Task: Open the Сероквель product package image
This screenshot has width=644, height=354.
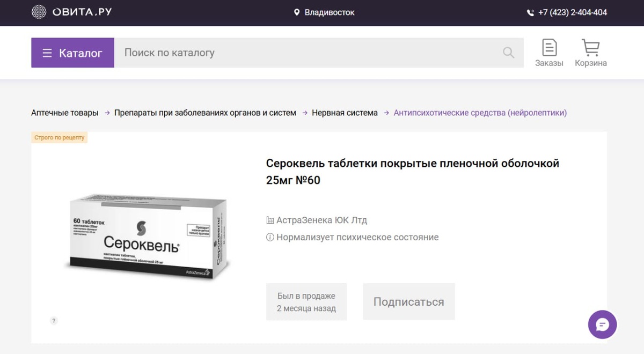Action: click(149, 237)
